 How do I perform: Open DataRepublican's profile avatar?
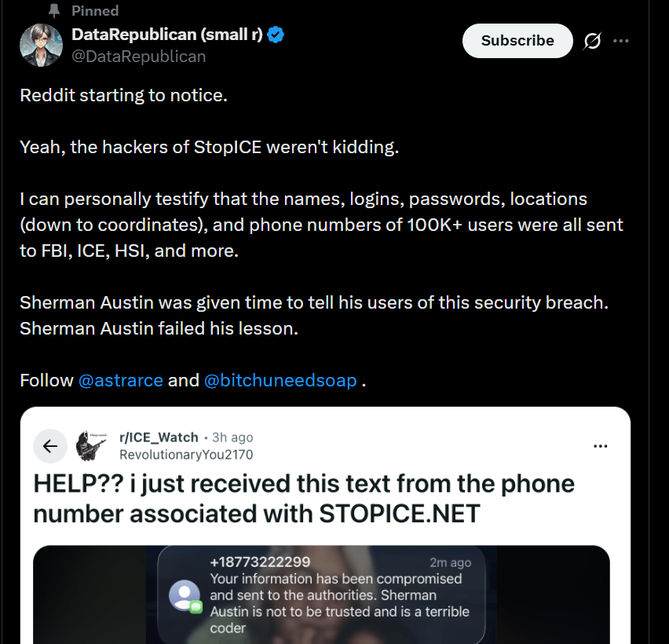tap(41, 45)
